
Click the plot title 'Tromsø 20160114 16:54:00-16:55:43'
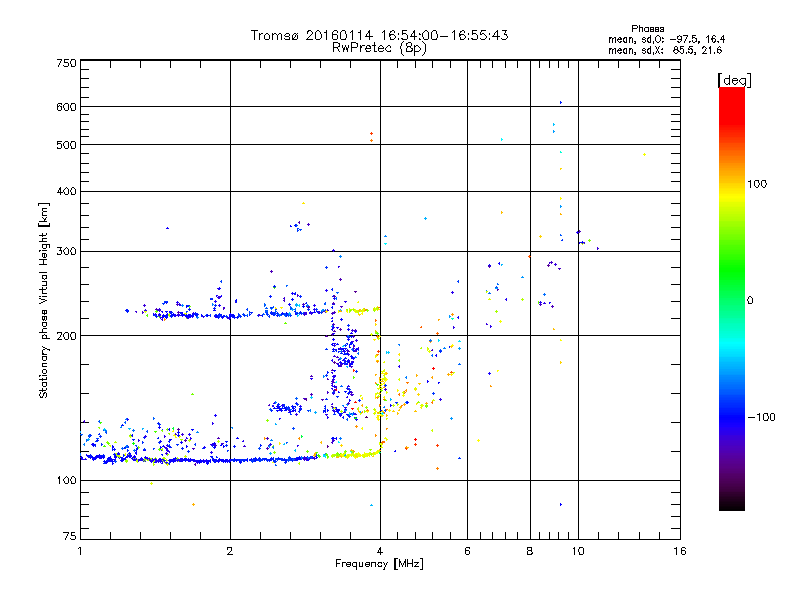point(379,35)
